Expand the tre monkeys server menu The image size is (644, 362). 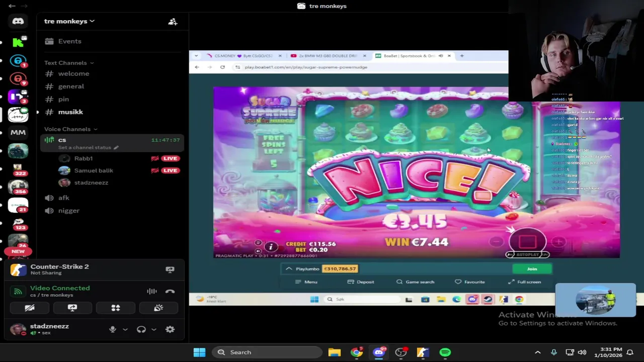(69, 21)
